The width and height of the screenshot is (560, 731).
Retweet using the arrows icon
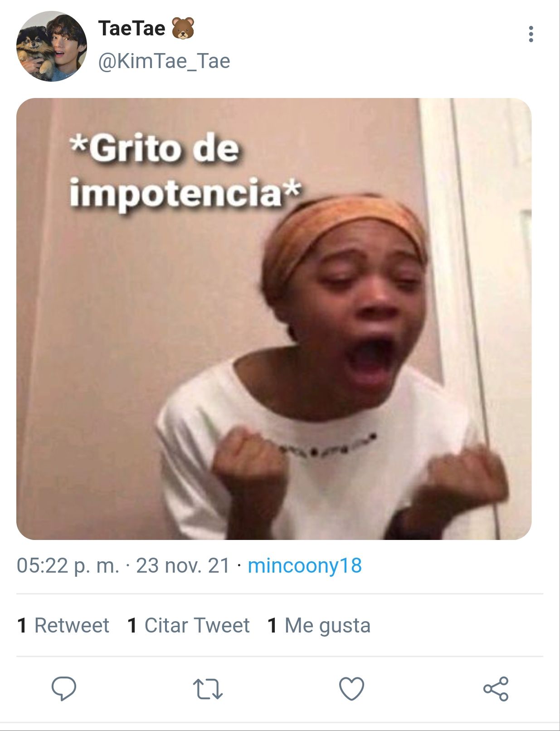click(208, 689)
